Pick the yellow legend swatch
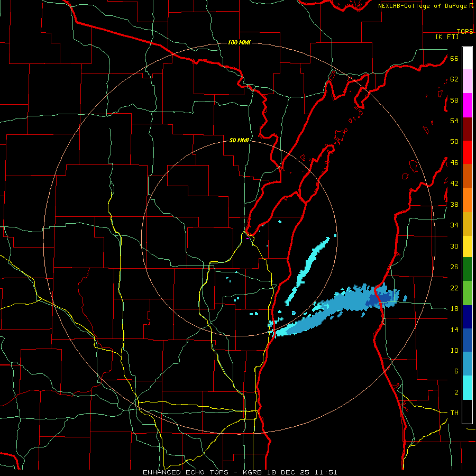This screenshot has width=476, height=476. point(467,246)
